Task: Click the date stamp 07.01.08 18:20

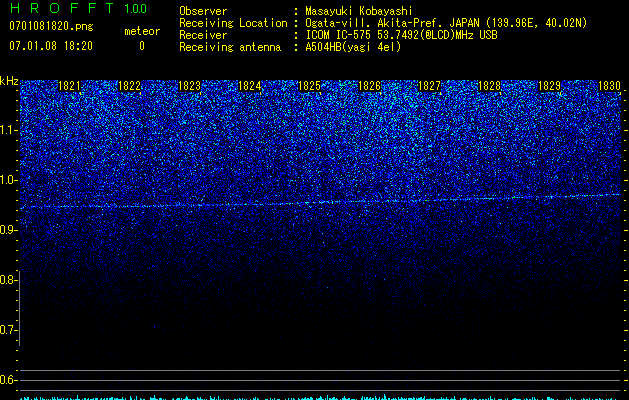Action: coord(51,46)
